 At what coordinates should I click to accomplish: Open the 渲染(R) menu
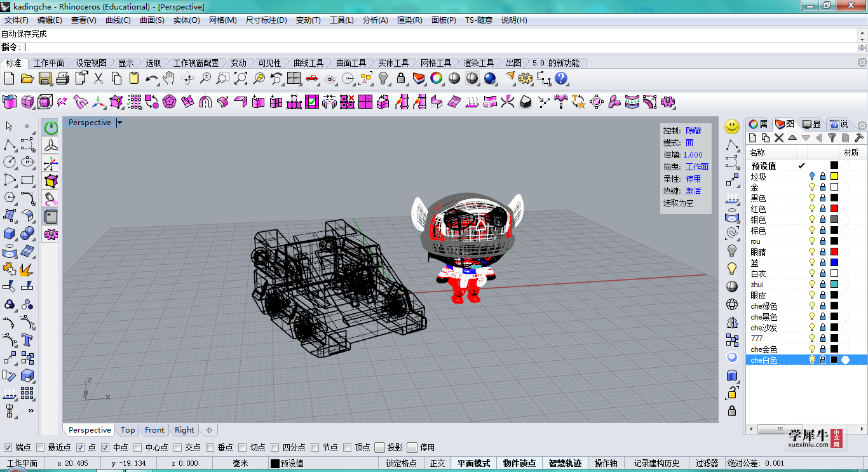click(x=409, y=20)
